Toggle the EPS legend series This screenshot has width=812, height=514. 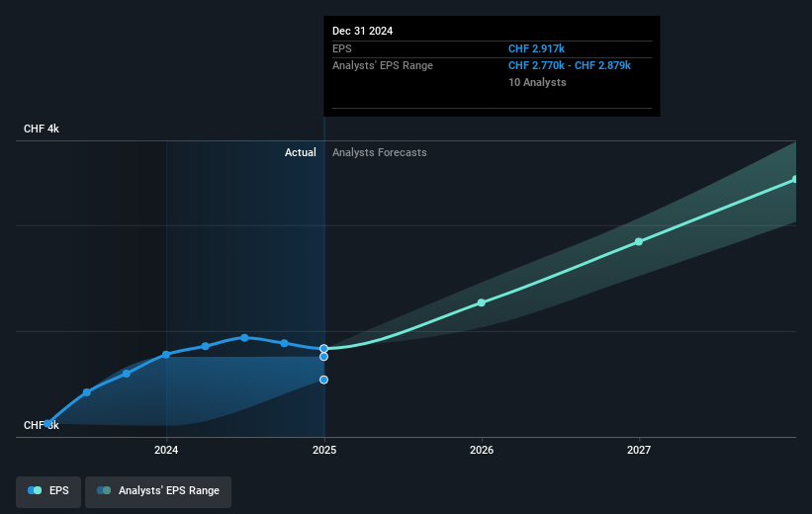pos(48,491)
